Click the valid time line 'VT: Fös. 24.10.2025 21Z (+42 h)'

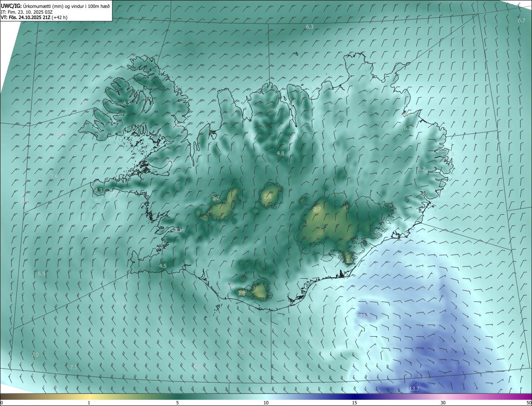coord(34,17)
